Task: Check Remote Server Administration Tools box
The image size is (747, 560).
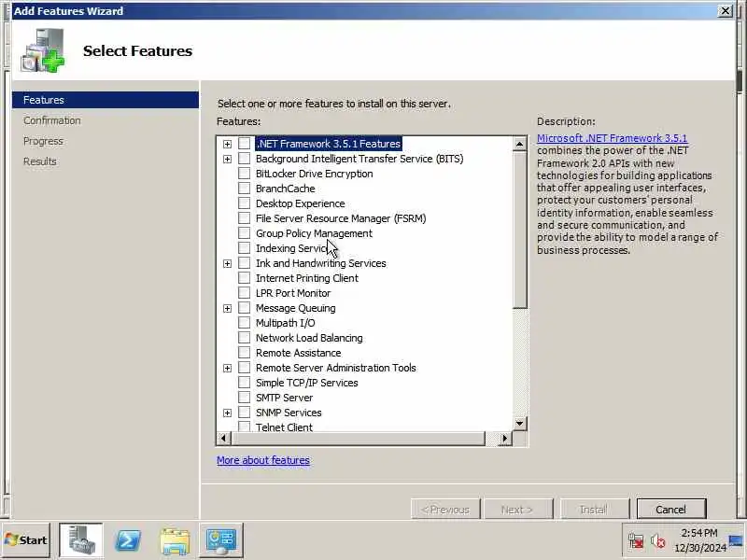Action: (244, 368)
